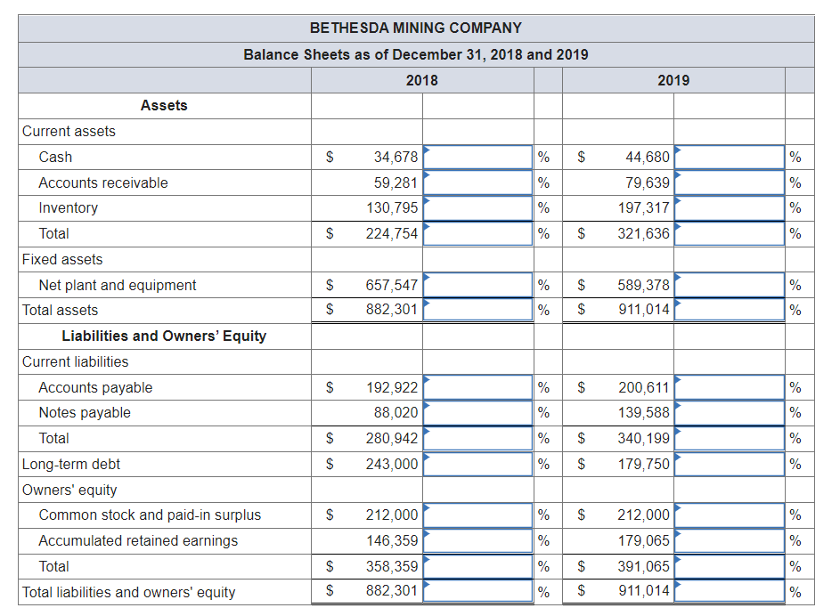This screenshot has height=616, width=840.
Task: Click the Notes payable row label
Action: 85,413
